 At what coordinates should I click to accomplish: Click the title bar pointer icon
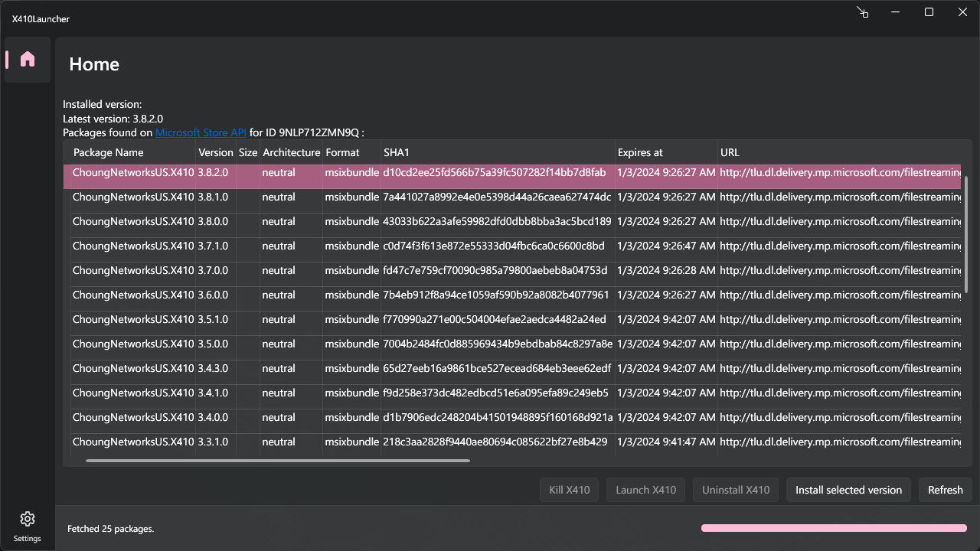click(862, 12)
